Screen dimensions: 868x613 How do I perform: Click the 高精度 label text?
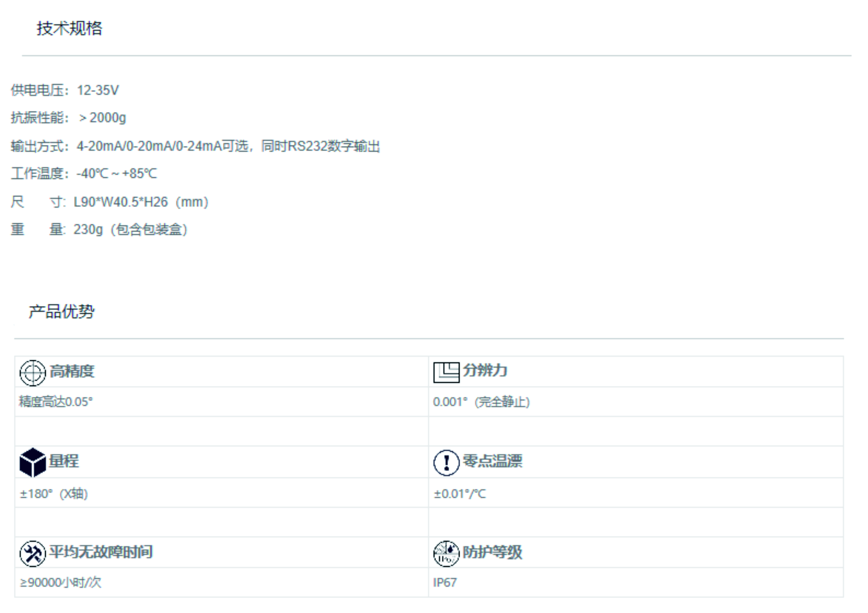72,371
